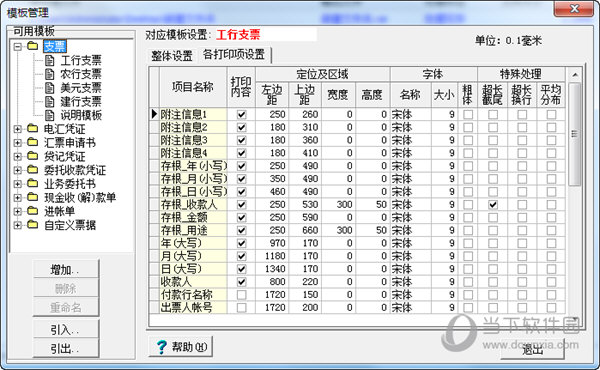This screenshot has width=600, height=370.
Task: Click the 委托收款凭证 folder icon
Action: pyautogui.click(x=33, y=170)
